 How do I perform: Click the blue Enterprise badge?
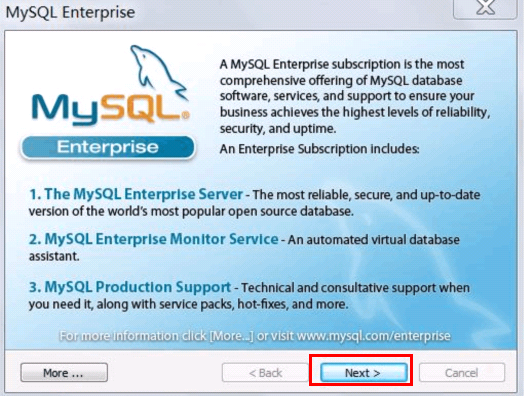108,147
